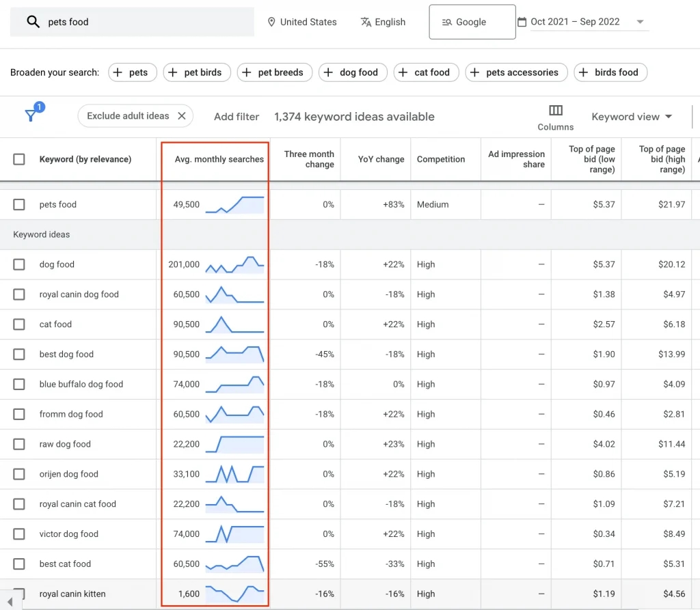This screenshot has width=700, height=610.
Task: Check the raw dog food checkbox
Action: (18, 444)
